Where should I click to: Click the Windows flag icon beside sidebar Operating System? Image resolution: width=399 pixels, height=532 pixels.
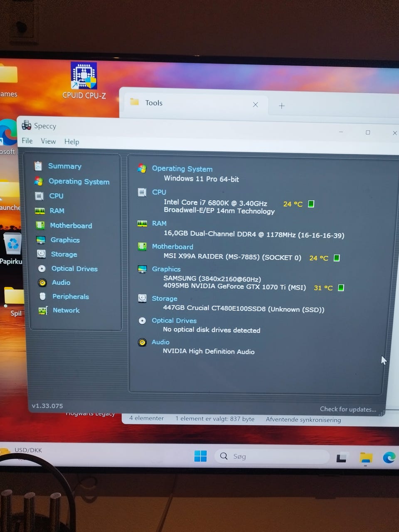(x=39, y=181)
